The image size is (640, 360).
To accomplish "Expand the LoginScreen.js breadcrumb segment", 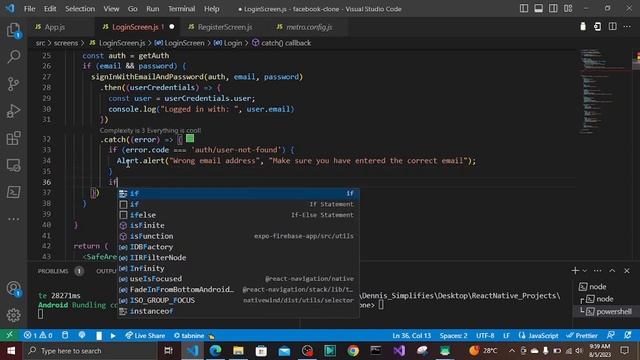I will pos(122,43).
